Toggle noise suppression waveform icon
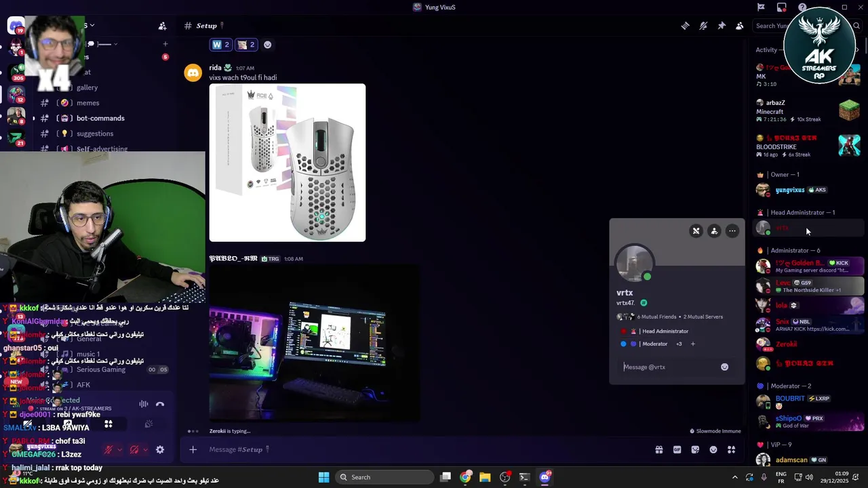This screenshot has height=488, width=868. tap(144, 404)
